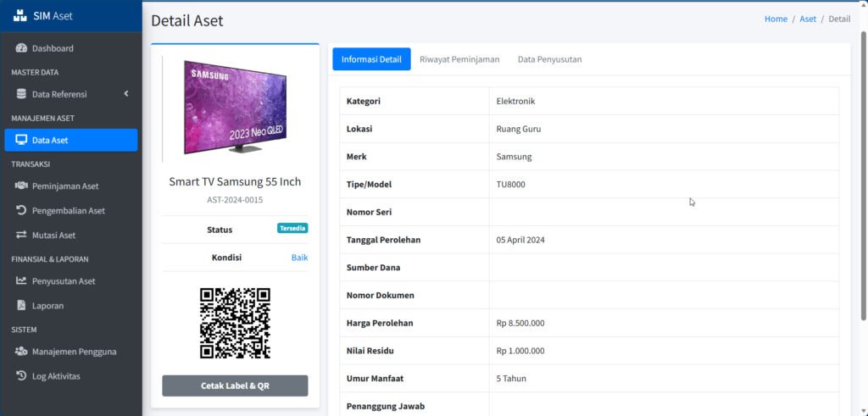Click the 5 Tahun useful life value
This screenshot has height=416, width=868.
click(x=511, y=379)
